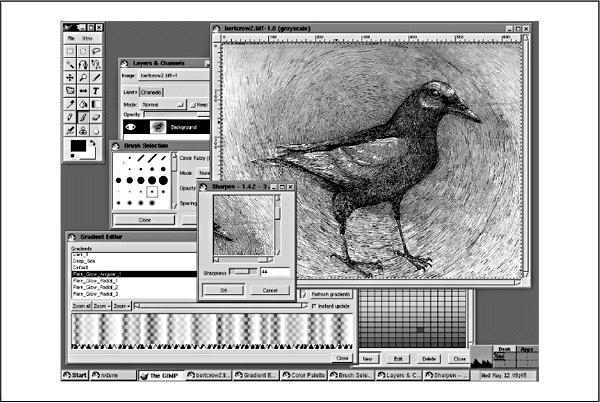Image resolution: width=600 pixels, height=403 pixels.
Task: Select the Color Picker eyedropper tool
Action: tap(69, 103)
